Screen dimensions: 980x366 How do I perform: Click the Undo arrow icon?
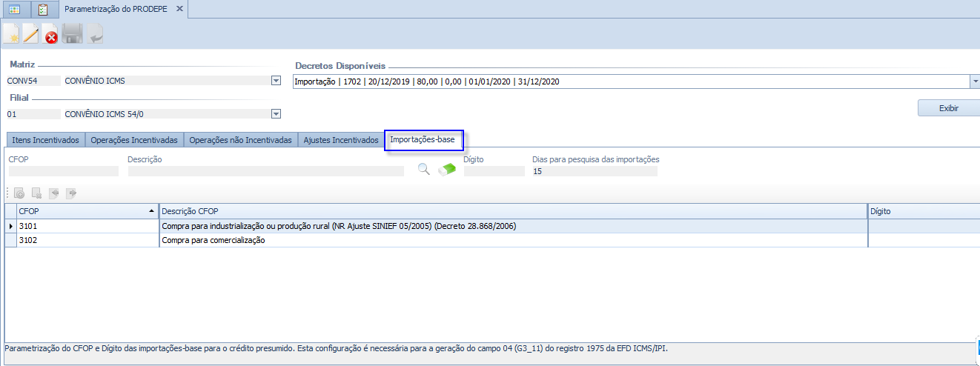click(94, 34)
